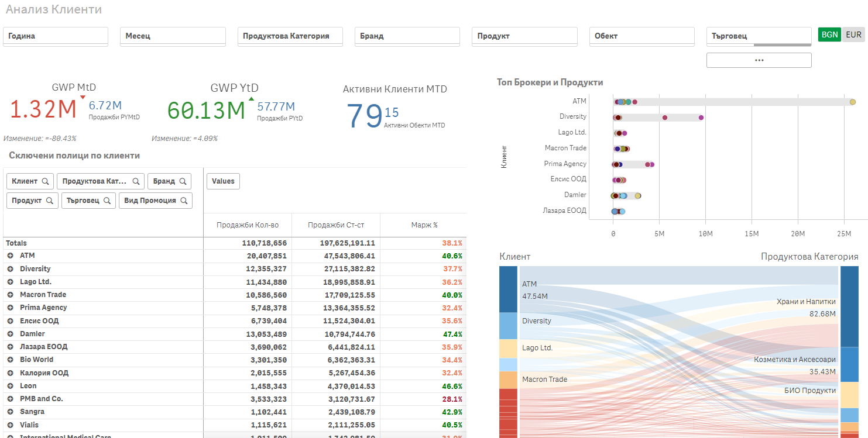Click search icon in Търговец dimension
Viewport: 868px width, 438px height.
[107, 201]
